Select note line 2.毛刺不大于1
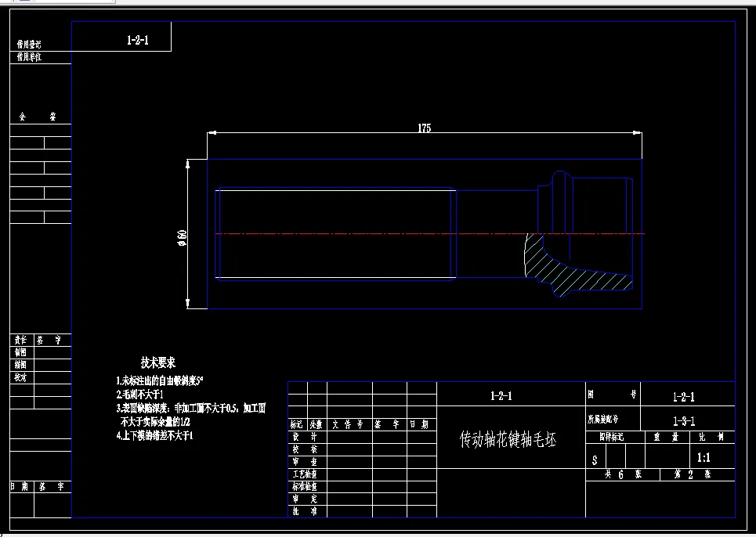756x537 pixels. [139, 395]
